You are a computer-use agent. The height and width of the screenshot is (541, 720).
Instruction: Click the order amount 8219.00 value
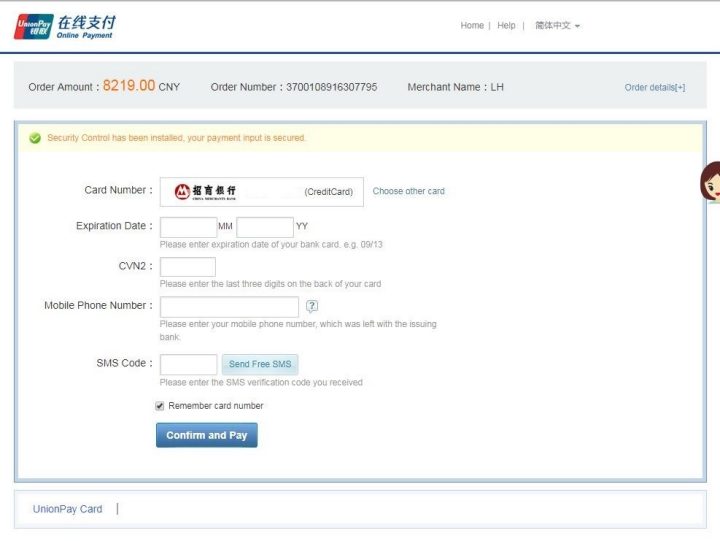(129, 86)
